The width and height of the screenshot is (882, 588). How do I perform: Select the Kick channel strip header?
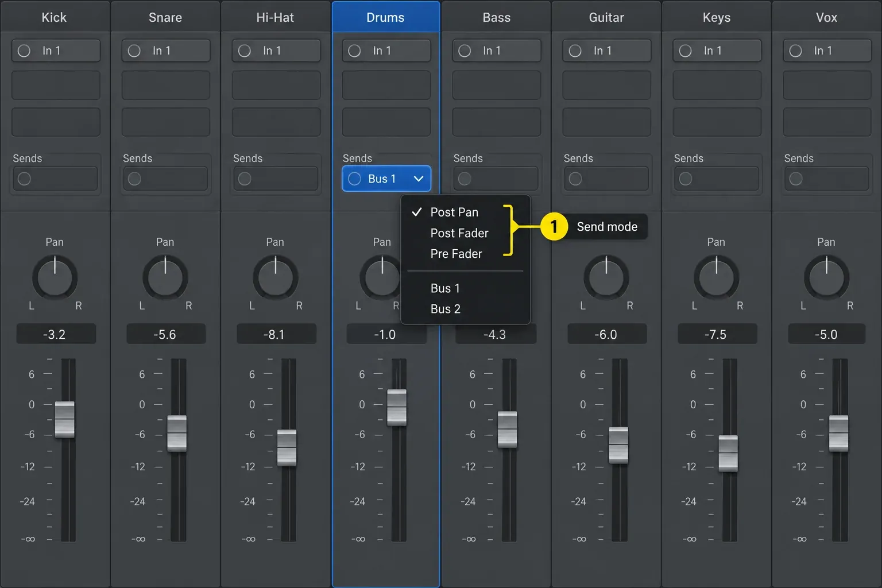point(55,17)
